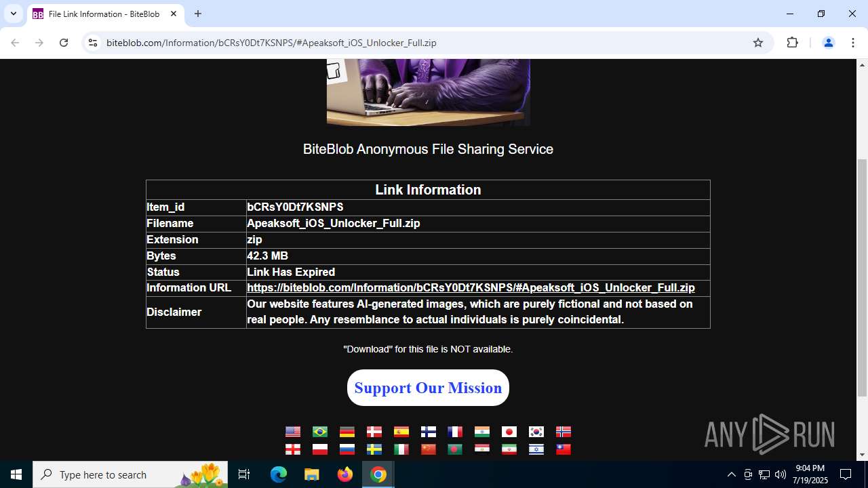Open the network tray icon
Image resolution: width=868 pixels, height=488 pixels.
point(764,474)
